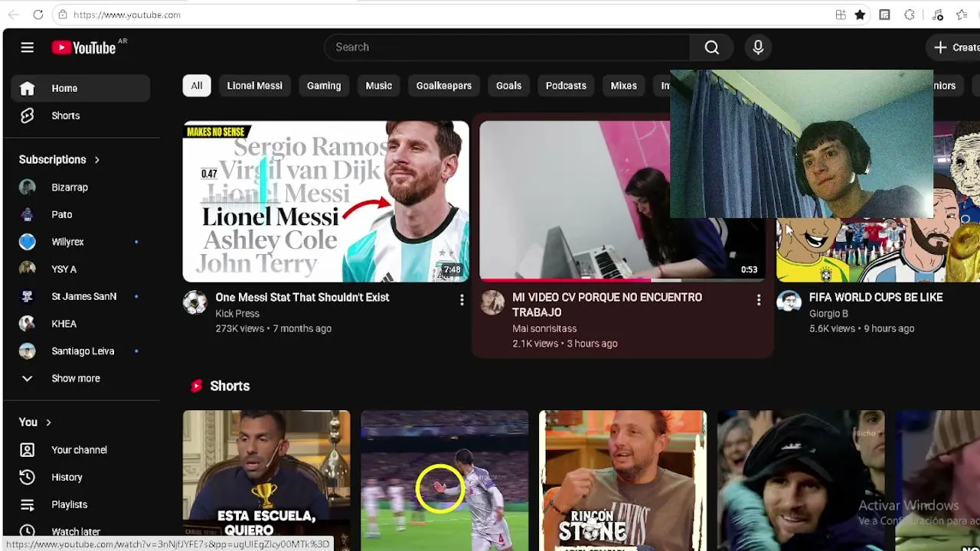The height and width of the screenshot is (551, 980).
Task: Open the browser extensions puzzle icon
Action: [910, 15]
